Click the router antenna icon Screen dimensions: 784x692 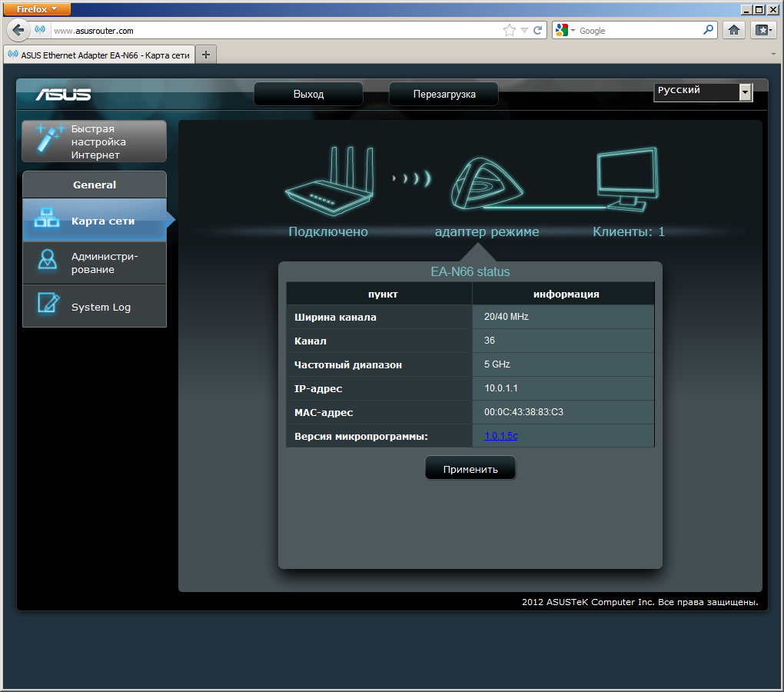(x=330, y=181)
